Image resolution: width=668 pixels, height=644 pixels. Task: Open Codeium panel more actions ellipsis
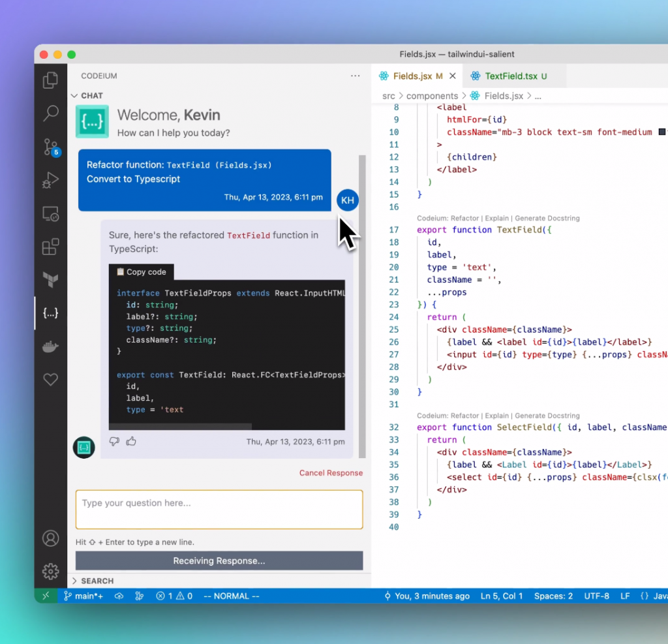(x=355, y=76)
